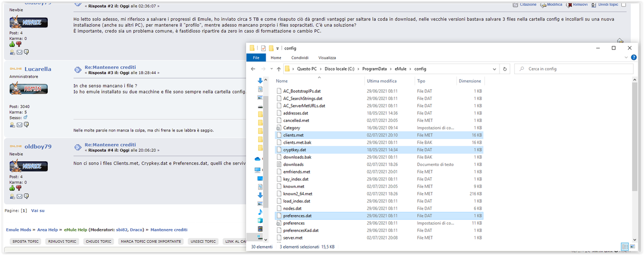Click 'Disco locale (C:)' breadcrumb segment
644x255 pixels.
(x=340, y=69)
